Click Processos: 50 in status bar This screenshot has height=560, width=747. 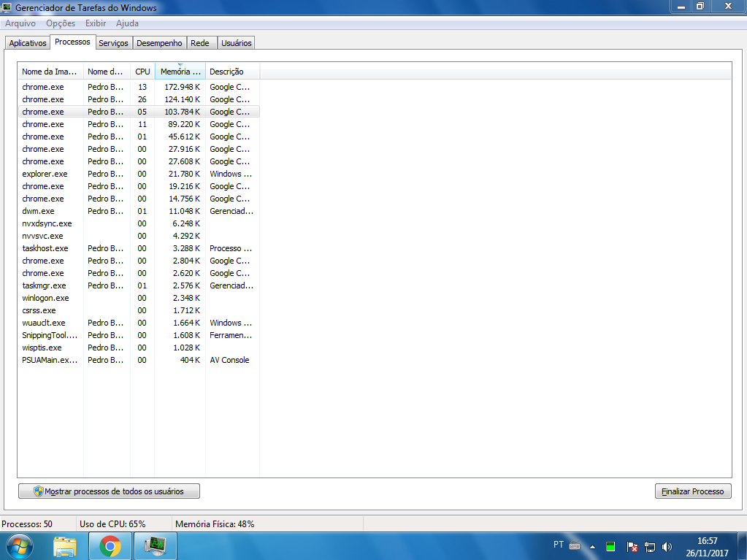pyautogui.click(x=27, y=523)
